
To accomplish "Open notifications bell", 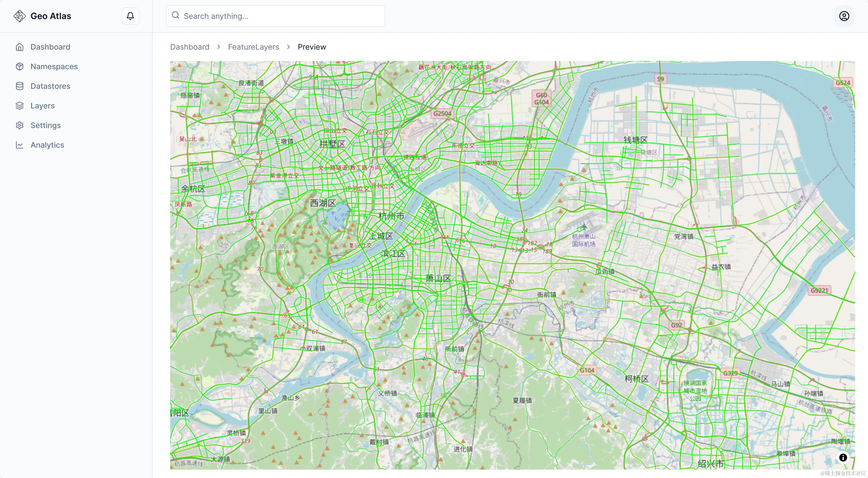I will 130,16.
